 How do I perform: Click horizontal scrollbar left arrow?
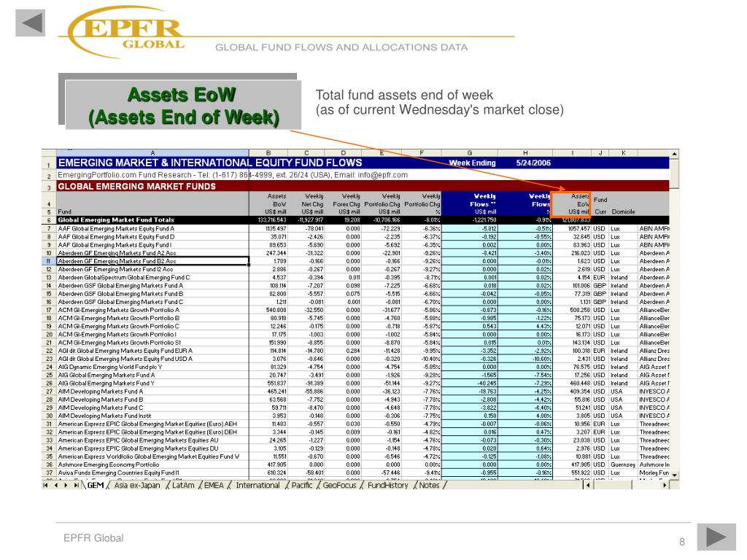pyautogui.click(x=588, y=485)
